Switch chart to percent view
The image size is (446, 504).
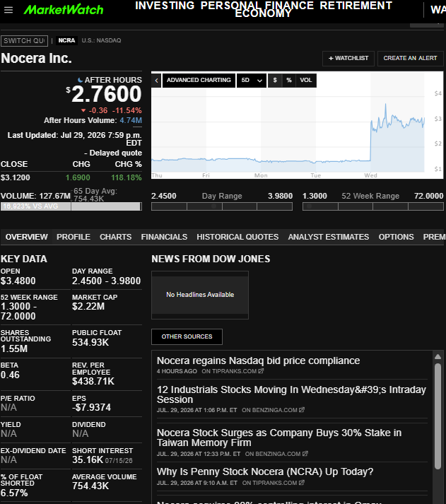tap(289, 80)
